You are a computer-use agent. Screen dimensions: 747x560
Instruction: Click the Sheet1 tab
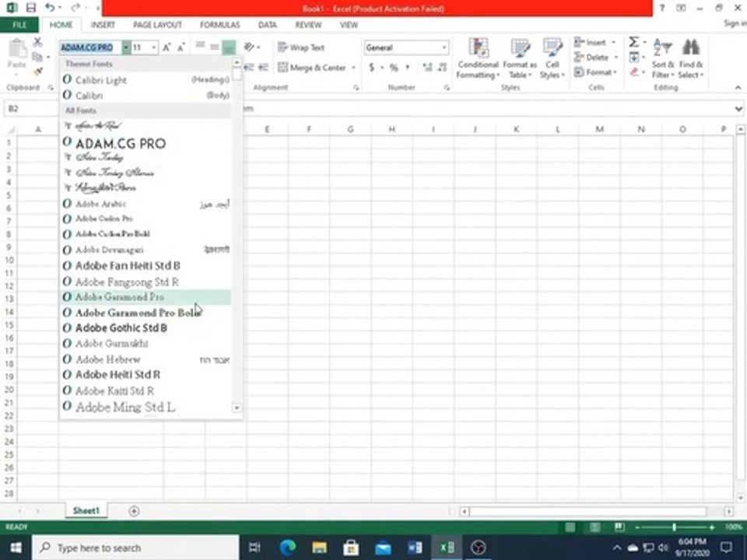point(86,510)
